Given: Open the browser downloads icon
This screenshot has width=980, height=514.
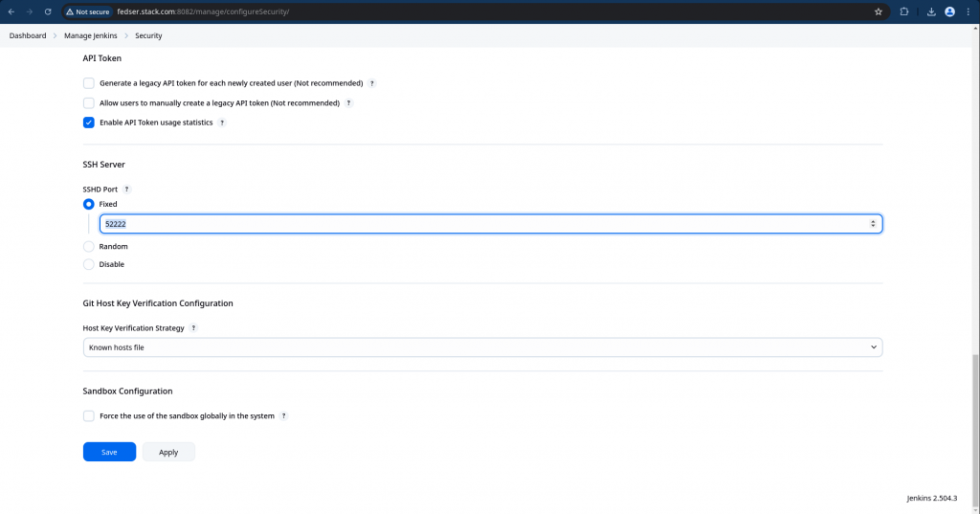Looking at the screenshot, I should point(930,11).
